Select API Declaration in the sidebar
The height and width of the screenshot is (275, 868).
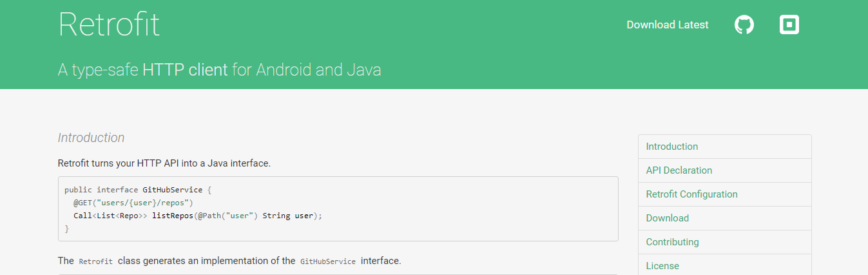[724, 170]
